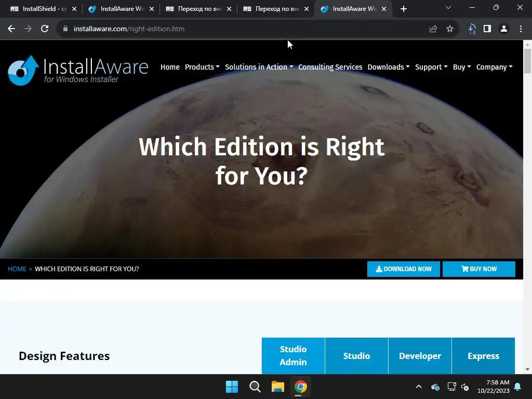Close the second InstallAware tab
This screenshot has width=532, height=399.
click(x=152, y=9)
